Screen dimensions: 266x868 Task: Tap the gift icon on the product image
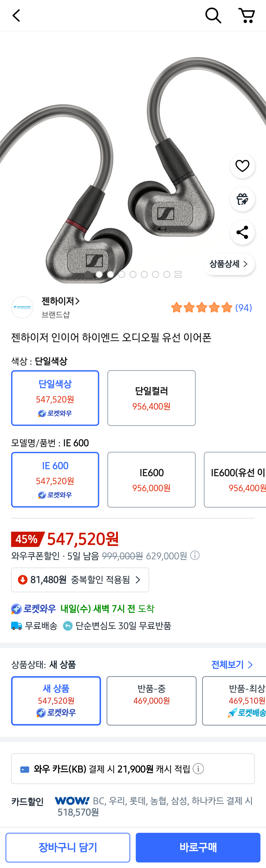[242, 199]
